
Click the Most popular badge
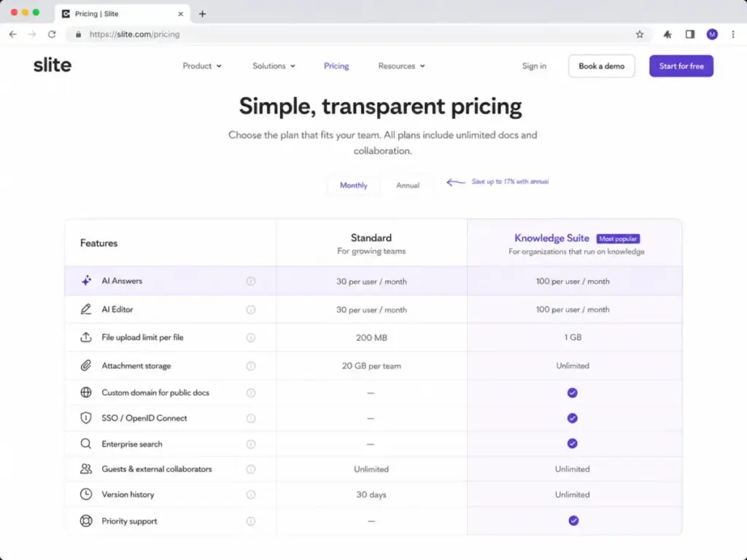(618, 238)
